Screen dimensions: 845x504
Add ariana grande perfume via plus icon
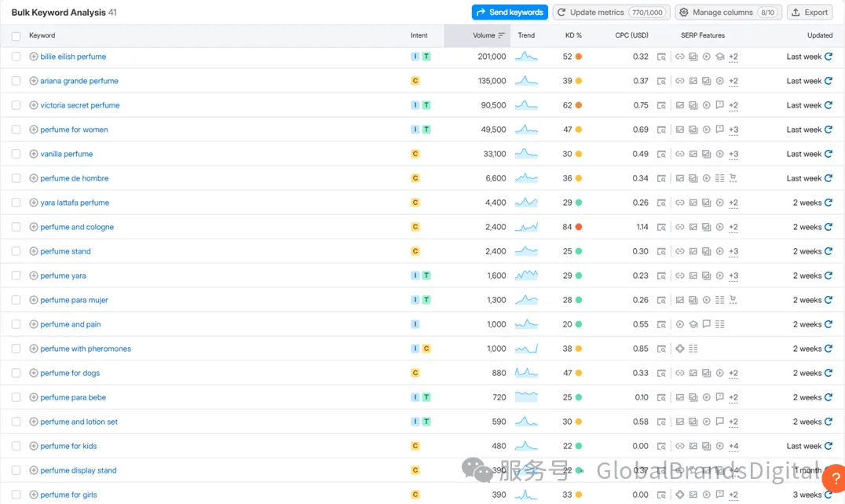(34, 81)
